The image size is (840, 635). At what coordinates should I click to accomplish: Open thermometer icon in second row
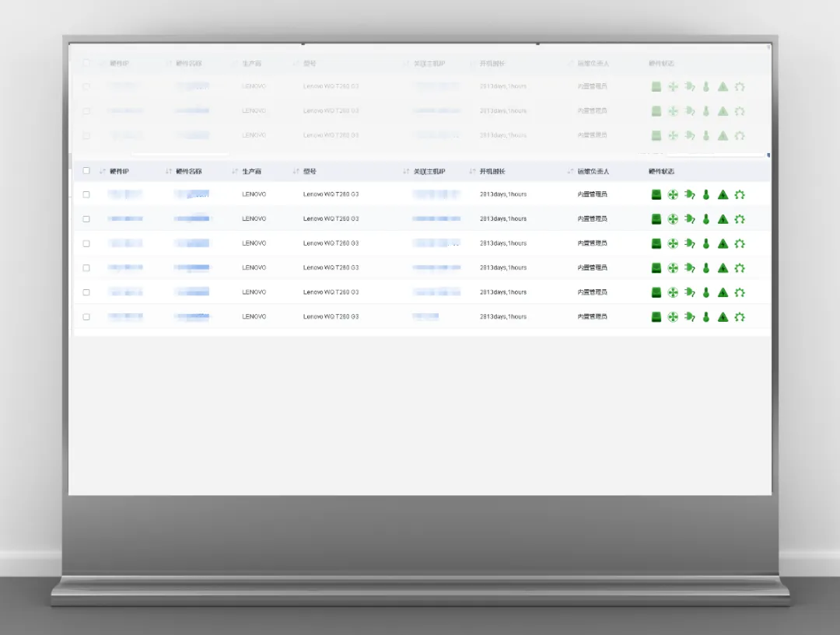[x=706, y=219]
